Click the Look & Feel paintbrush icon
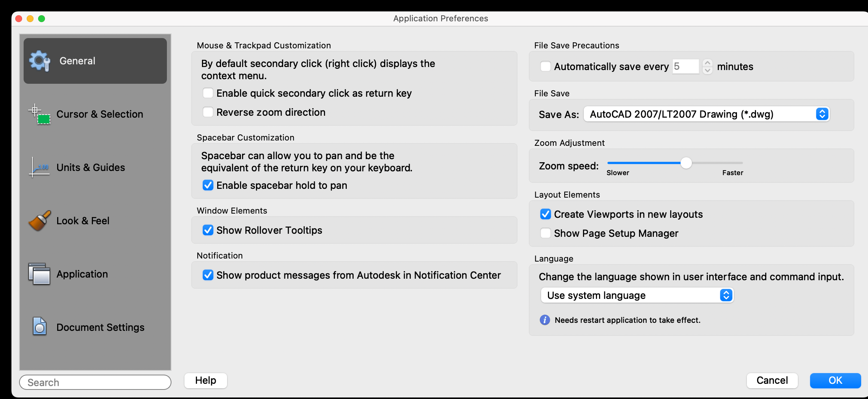 coord(39,220)
